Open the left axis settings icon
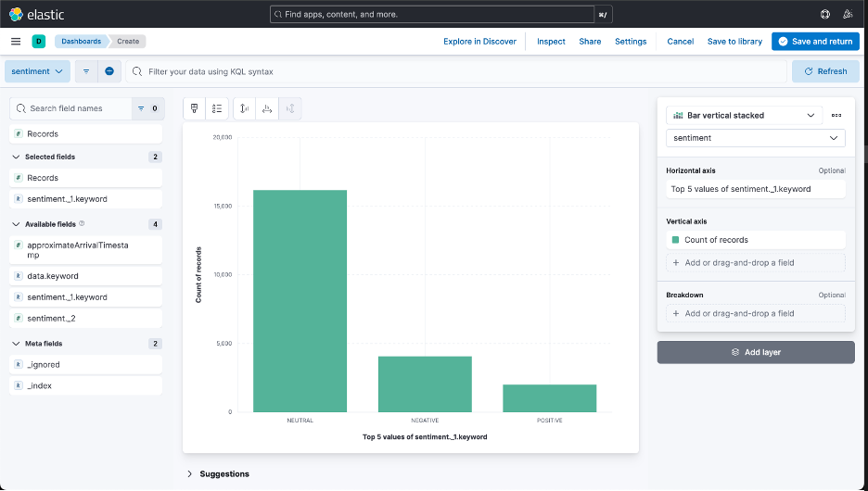The height and width of the screenshot is (491, 868). [x=244, y=108]
